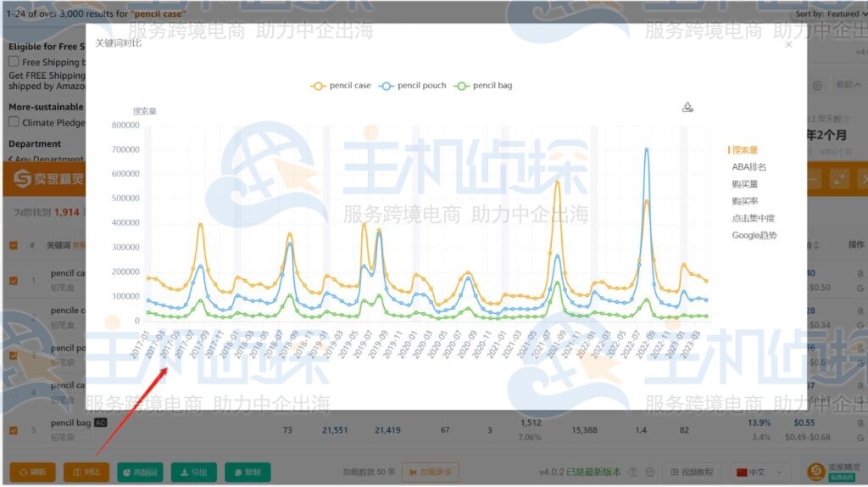Click the 21,419 value in pencil bag row
The image size is (868, 487).
click(x=387, y=430)
